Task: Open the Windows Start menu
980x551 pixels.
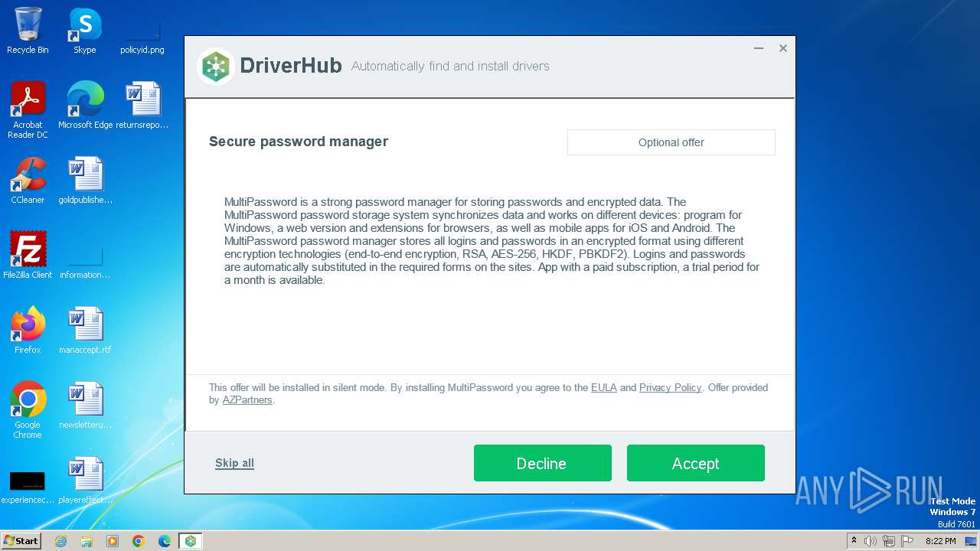Action: (21, 540)
